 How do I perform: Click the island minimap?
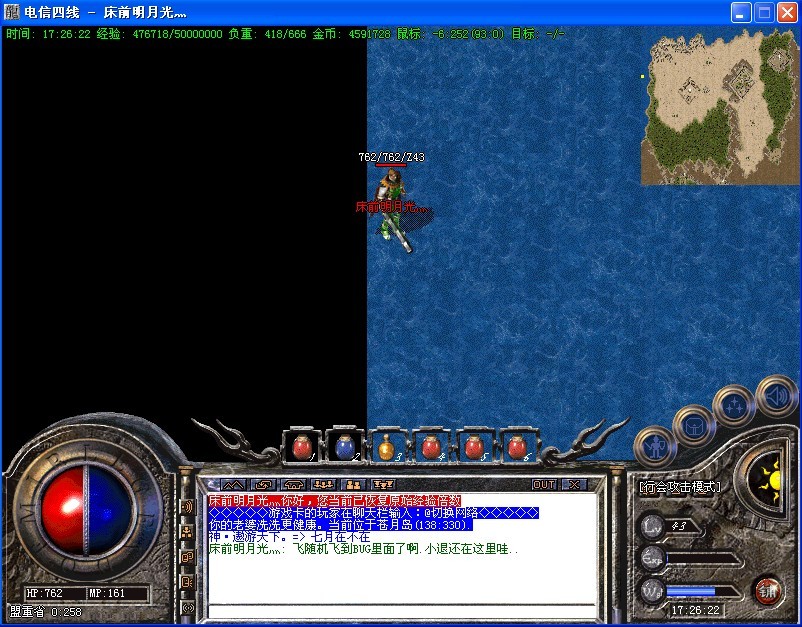(719, 106)
